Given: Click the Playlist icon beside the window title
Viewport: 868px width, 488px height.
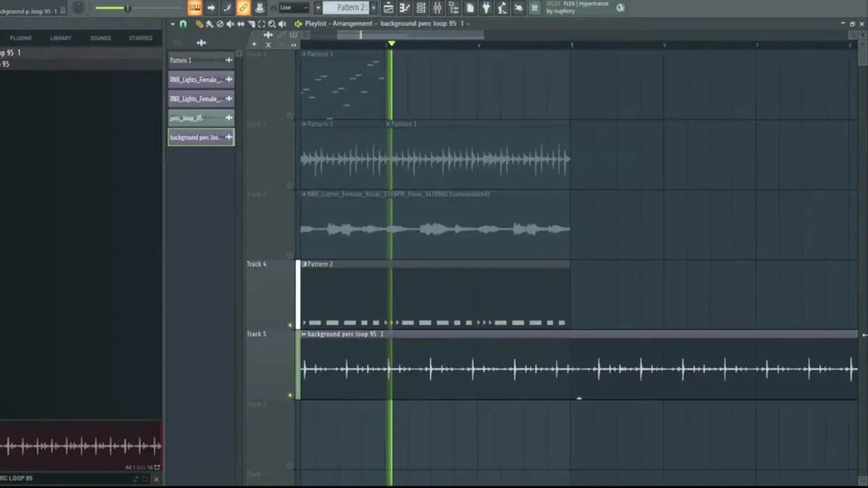Looking at the screenshot, I should [298, 24].
